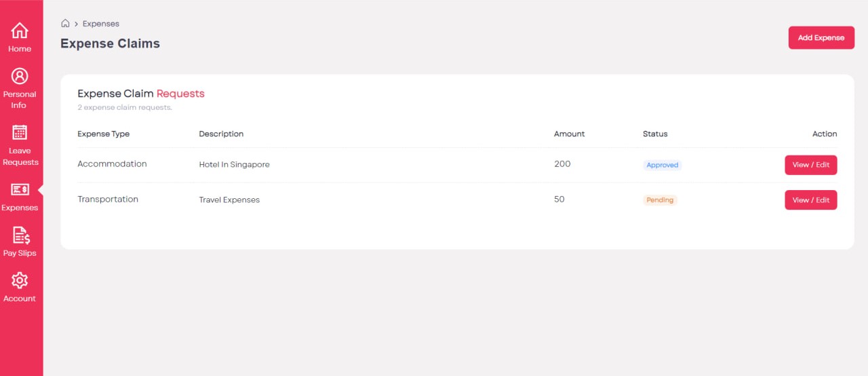Go to home via breadcrumb house icon
Viewport: 868px width, 376px height.
[65, 24]
